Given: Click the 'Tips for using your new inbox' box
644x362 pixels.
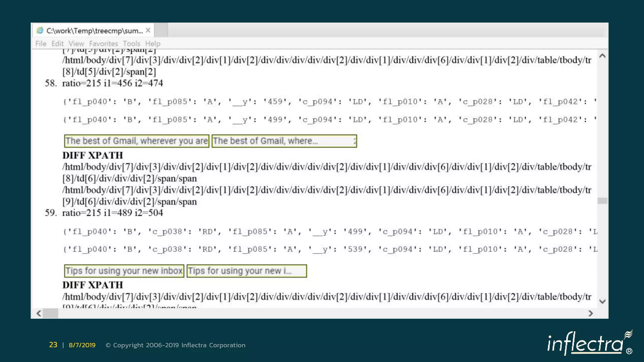Looking at the screenshot, I should coord(124,271).
